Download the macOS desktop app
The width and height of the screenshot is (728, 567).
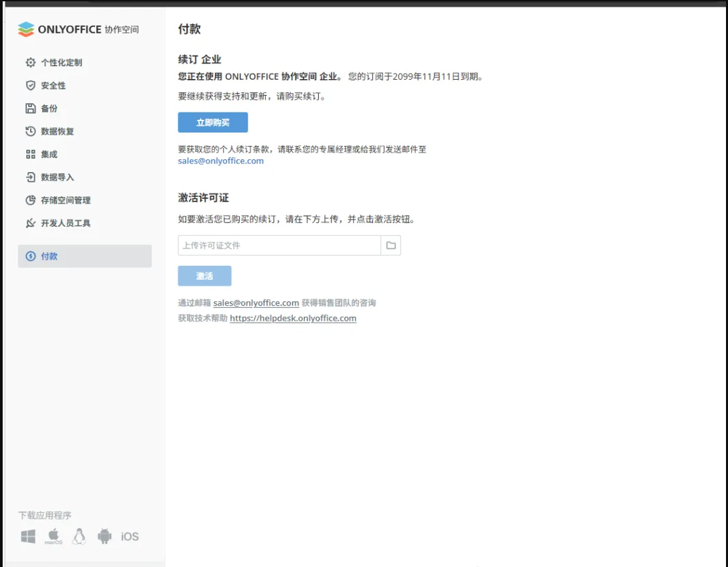pos(54,536)
